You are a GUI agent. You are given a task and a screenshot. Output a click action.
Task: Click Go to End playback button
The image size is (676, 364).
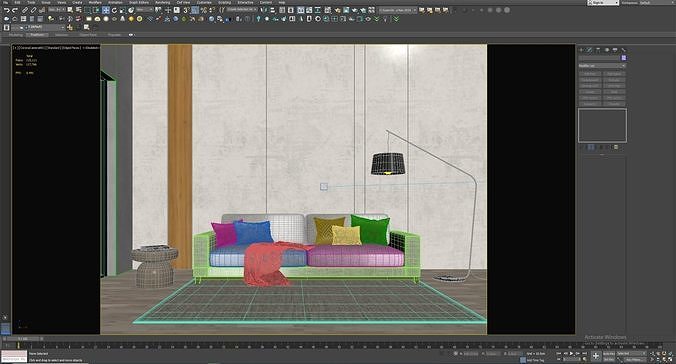(585, 354)
